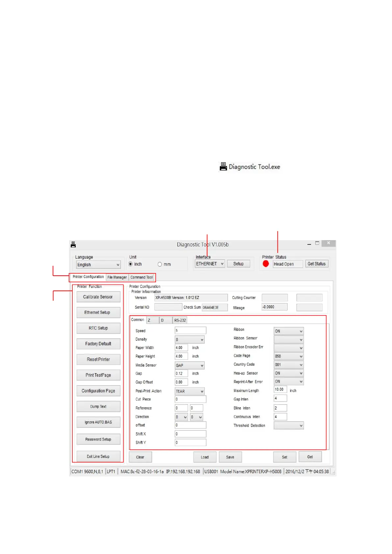
Task: Open the RS-232 settings tab
Action: click(180, 320)
